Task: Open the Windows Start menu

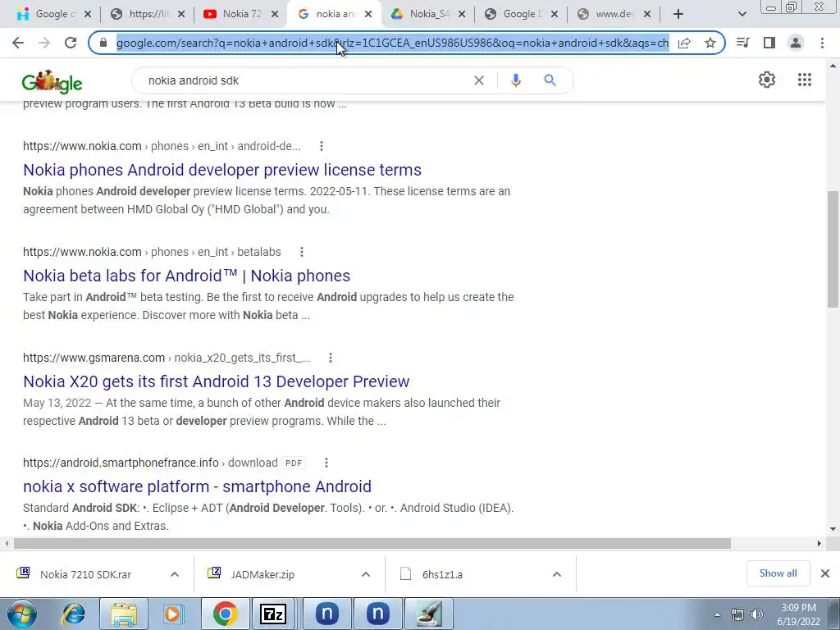Action: click(x=21, y=614)
